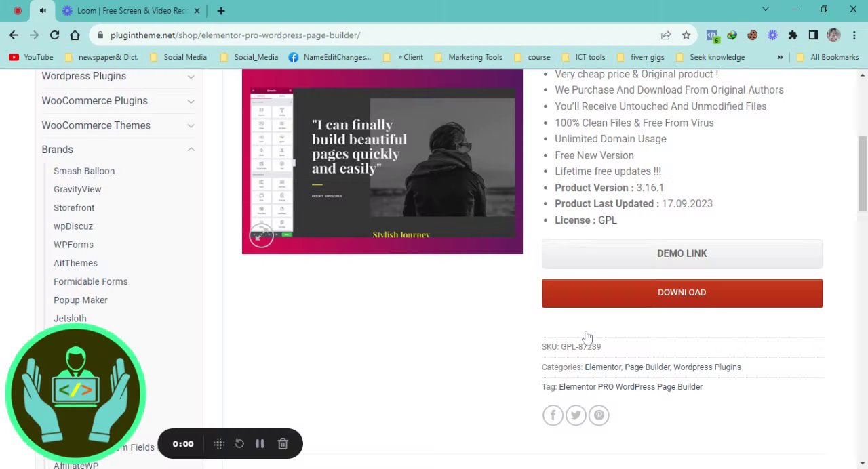
Task: Open the Social_Media bookmark folder
Action: point(249,57)
